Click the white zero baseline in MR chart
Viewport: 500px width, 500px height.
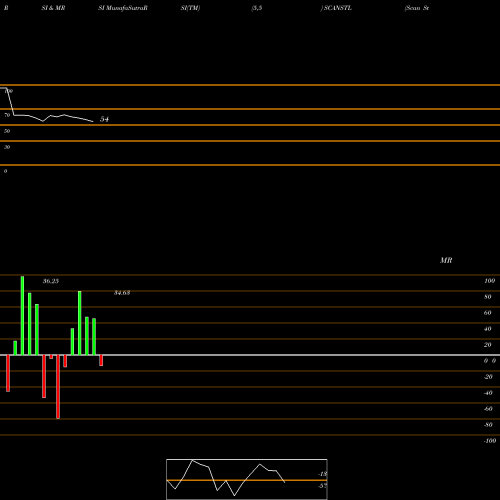[x=250, y=355]
